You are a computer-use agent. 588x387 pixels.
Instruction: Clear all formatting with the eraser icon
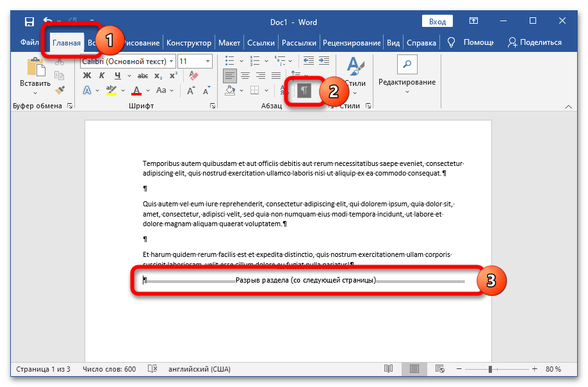coord(193,76)
